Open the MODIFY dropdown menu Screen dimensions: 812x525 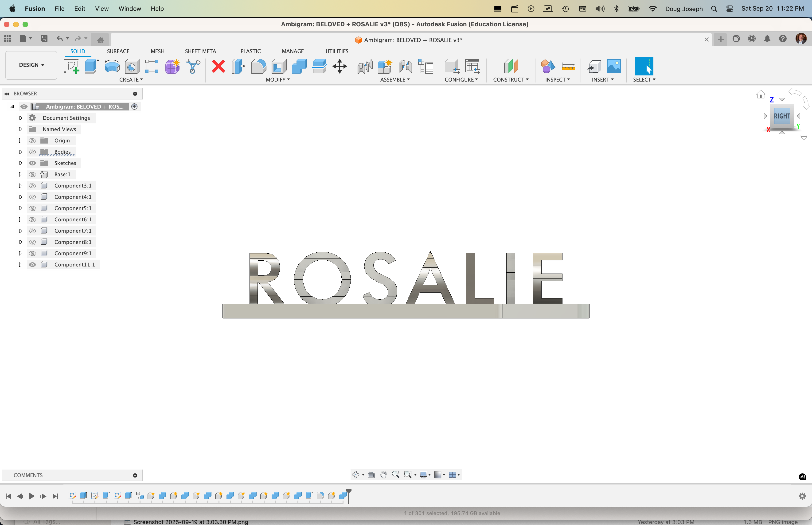point(278,79)
